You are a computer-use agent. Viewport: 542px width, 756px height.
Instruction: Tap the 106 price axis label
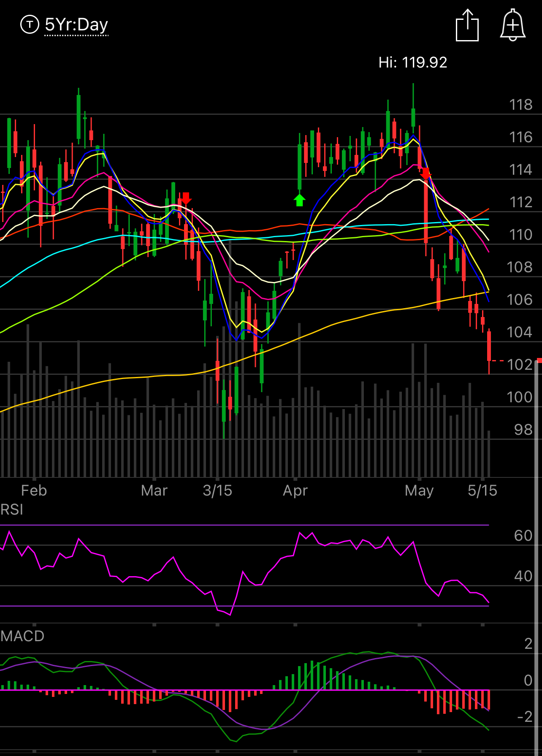click(520, 300)
